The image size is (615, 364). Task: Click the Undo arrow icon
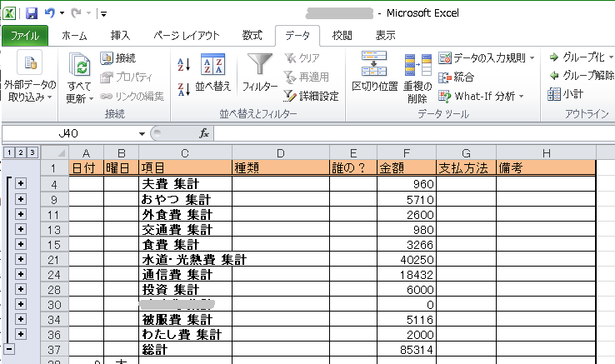pyautogui.click(x=49, y=13)
